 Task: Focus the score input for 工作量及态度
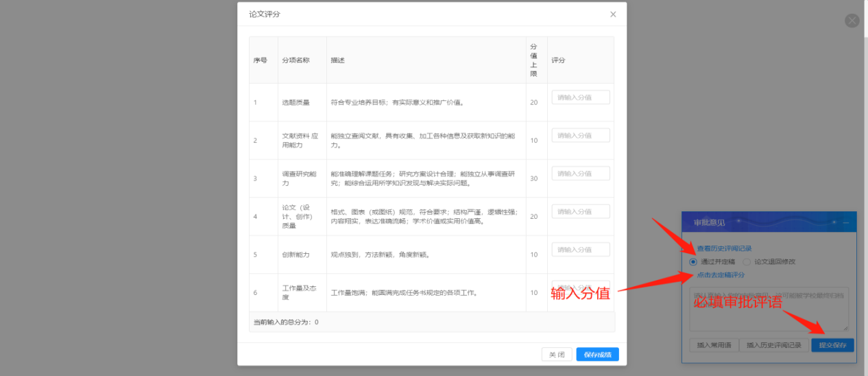[581, 287]
